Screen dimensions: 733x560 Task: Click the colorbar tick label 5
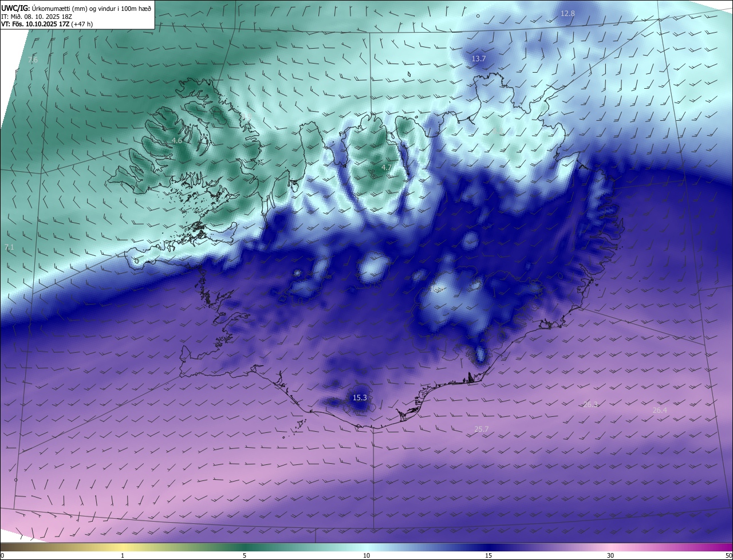tap(245, 555)
